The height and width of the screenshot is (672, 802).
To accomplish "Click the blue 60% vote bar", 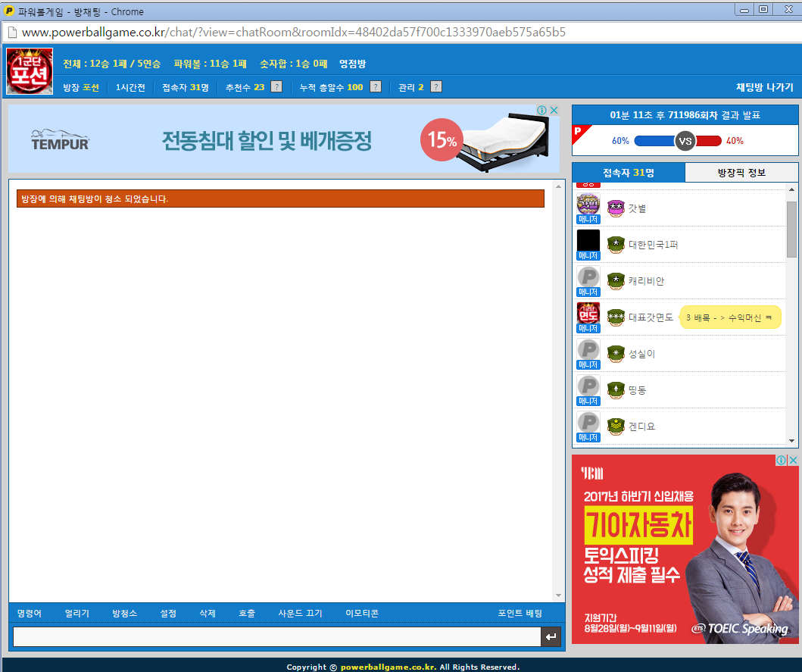I will [654, 141].
